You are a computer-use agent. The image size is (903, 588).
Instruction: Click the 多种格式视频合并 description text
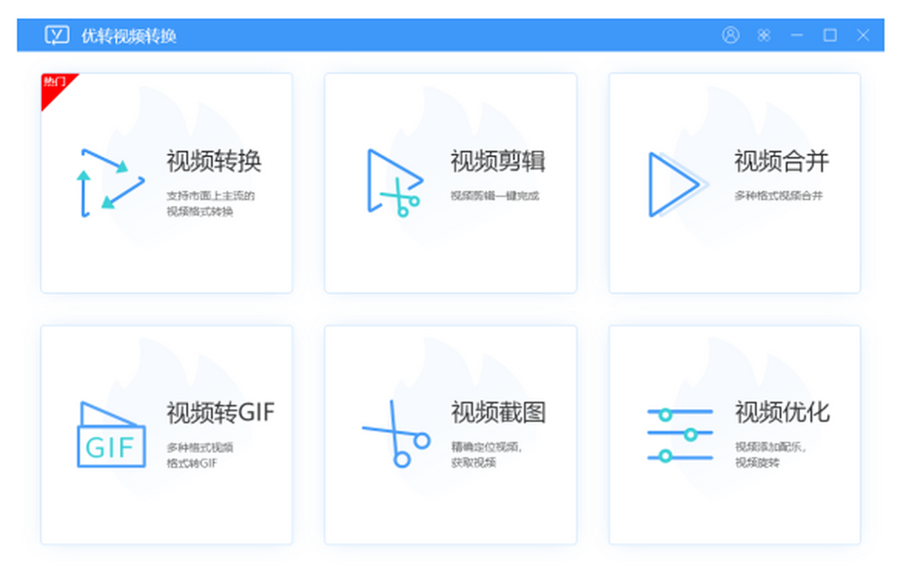[x=778, y=196]
